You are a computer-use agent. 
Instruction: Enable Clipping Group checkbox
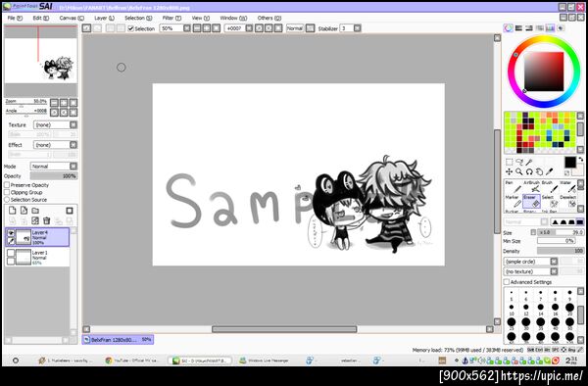pos(7,192)
